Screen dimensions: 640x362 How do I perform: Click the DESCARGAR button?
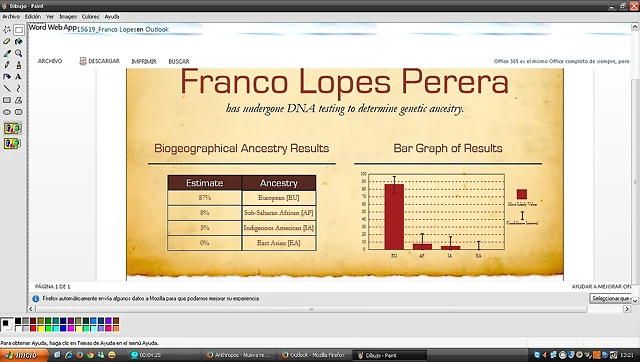coord(100,61)
